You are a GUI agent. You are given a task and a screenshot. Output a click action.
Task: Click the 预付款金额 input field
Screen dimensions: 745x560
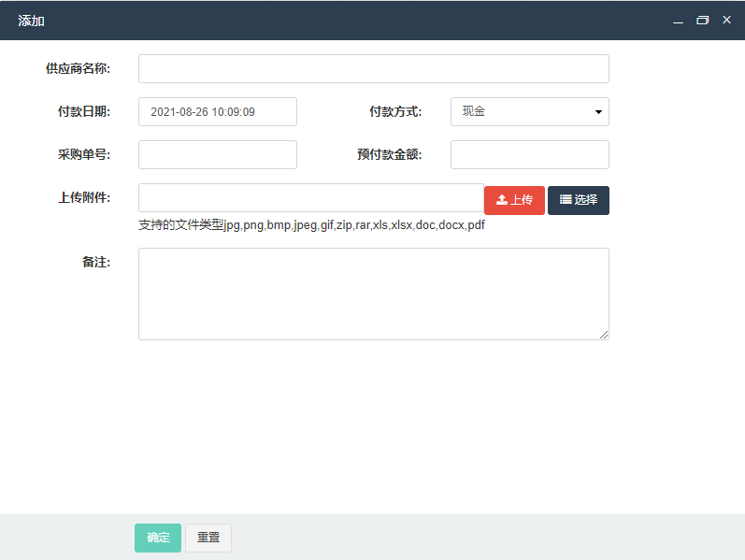[530, 154]
